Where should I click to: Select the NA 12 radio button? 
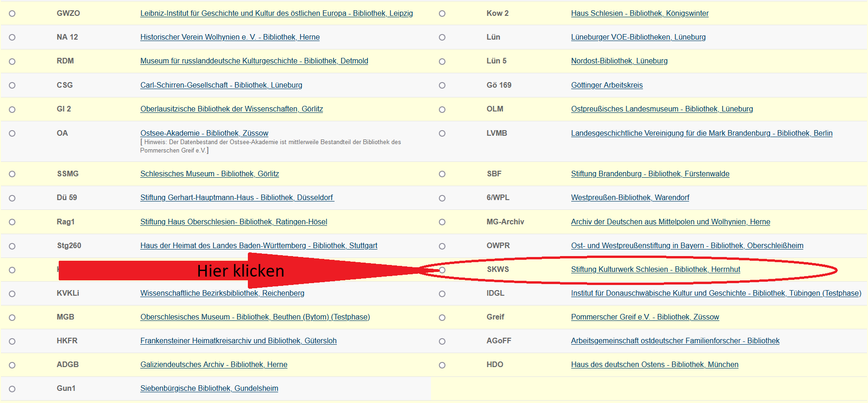click(x=12, y=37)
